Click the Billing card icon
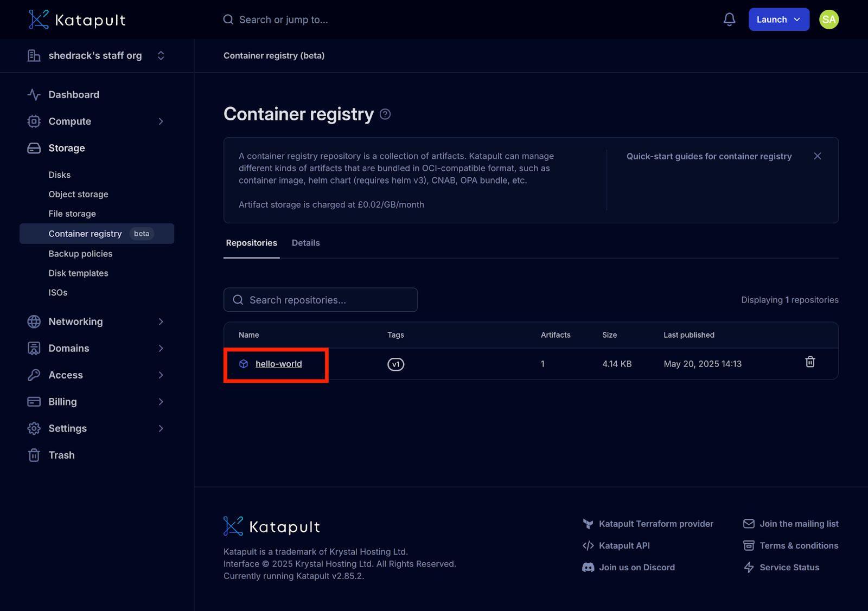Viewport: 868px width, 611px height. 34,402
